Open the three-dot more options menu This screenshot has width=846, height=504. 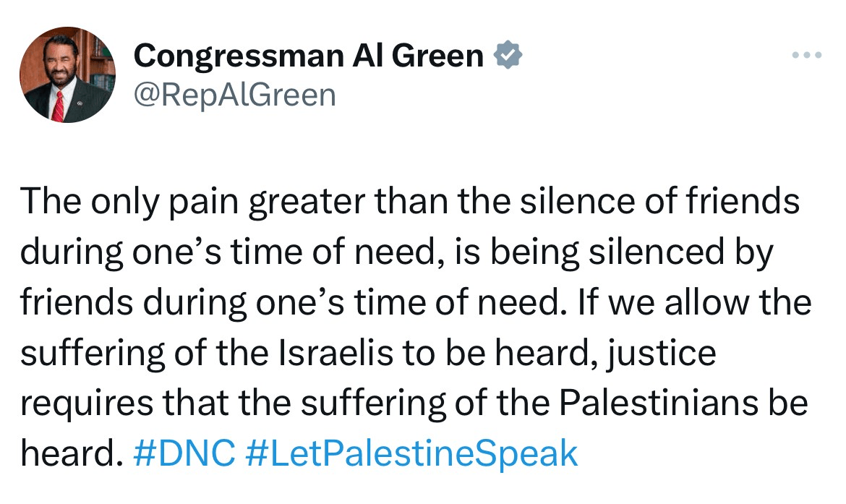(807, 55)
